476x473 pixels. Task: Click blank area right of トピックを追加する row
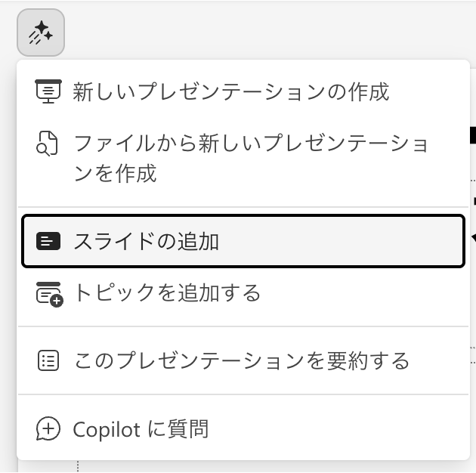[x=363, y=293]
